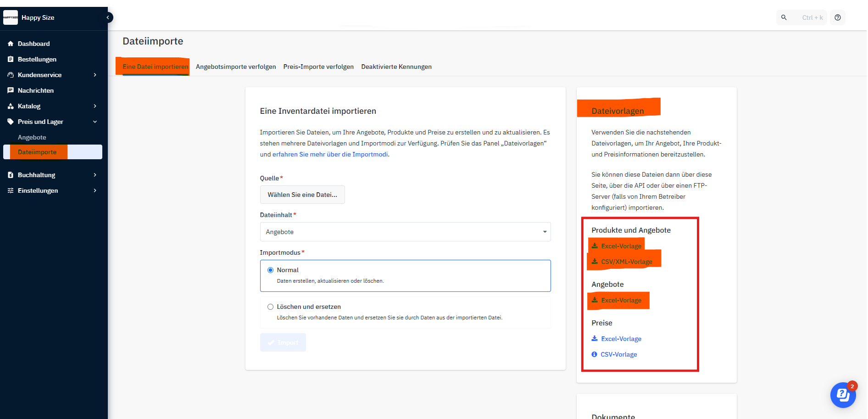
Task: Open Angebote in the sidebar
Action: (x=32, y=137)
